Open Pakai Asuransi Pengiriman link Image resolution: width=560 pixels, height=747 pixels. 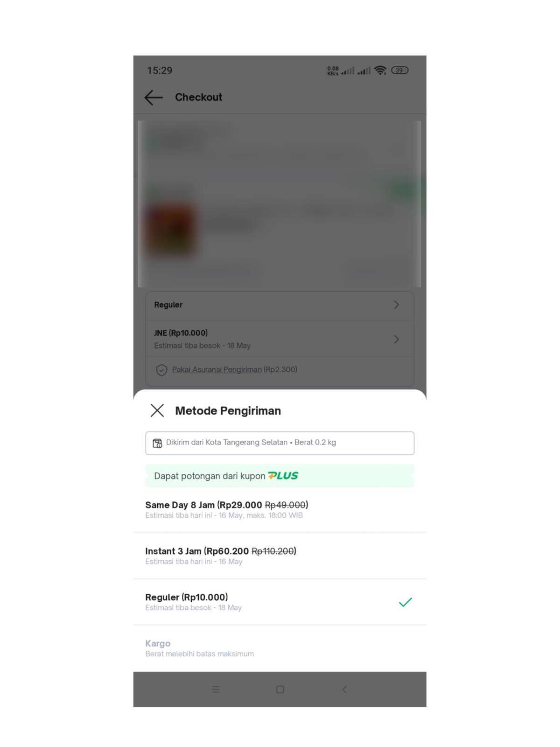point(217,369)
